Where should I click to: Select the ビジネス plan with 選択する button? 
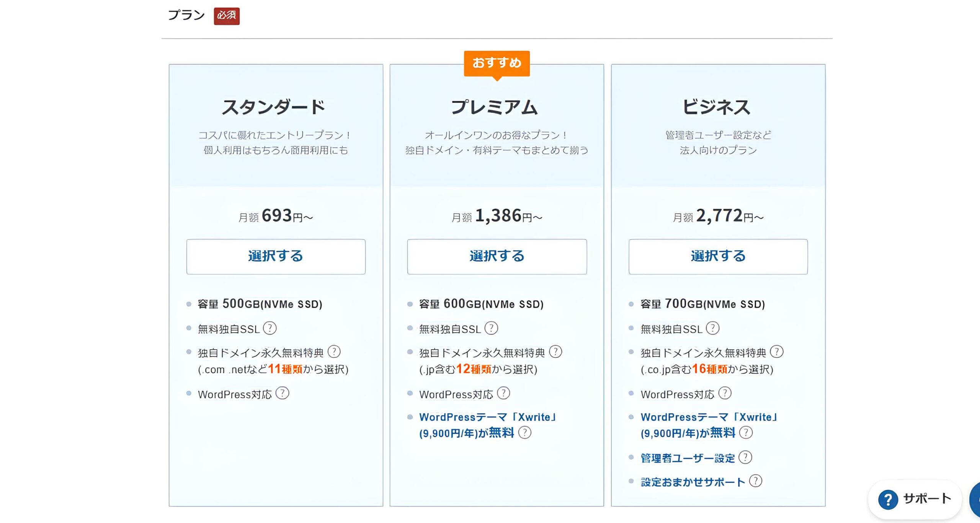(718, 256)
